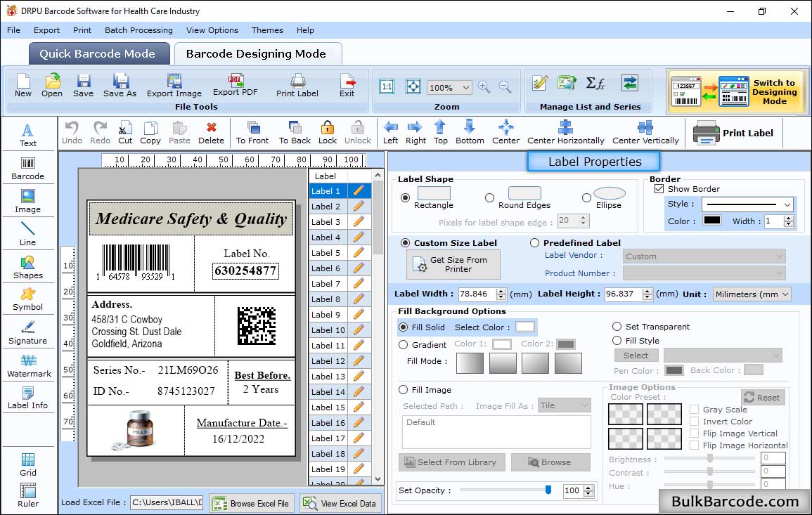Select Round Edges label shape
Viewport: 812px width, 515px height.
[489, 197]
